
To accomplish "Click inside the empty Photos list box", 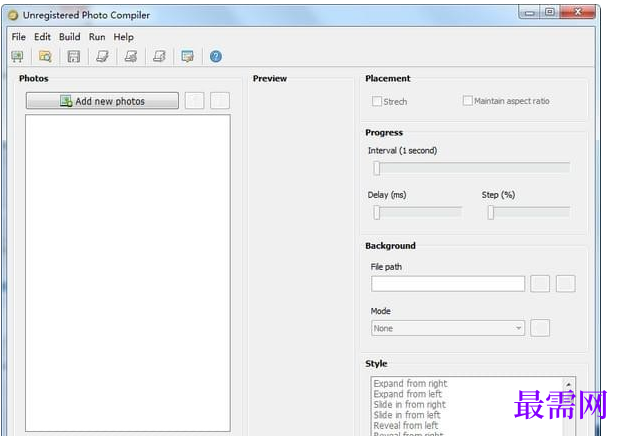I will click(x=128, y=273).
